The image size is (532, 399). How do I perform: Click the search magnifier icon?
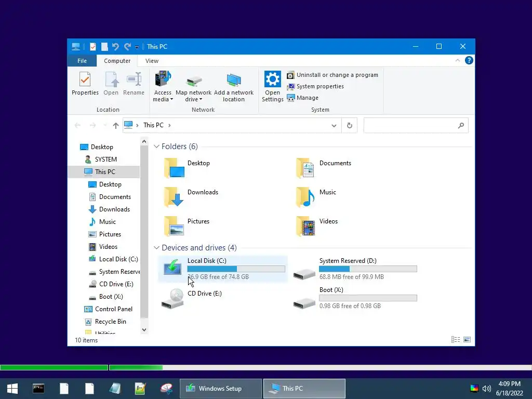click(x=461, y=126)
